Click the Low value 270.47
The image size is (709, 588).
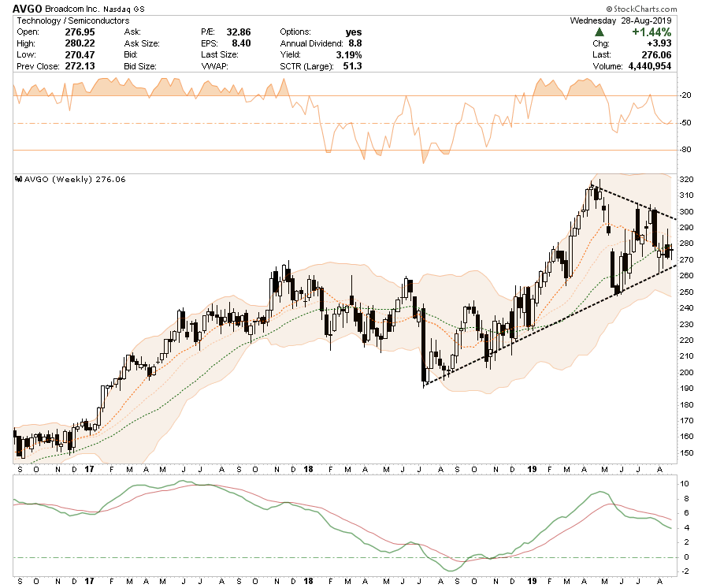pos(80,54)
